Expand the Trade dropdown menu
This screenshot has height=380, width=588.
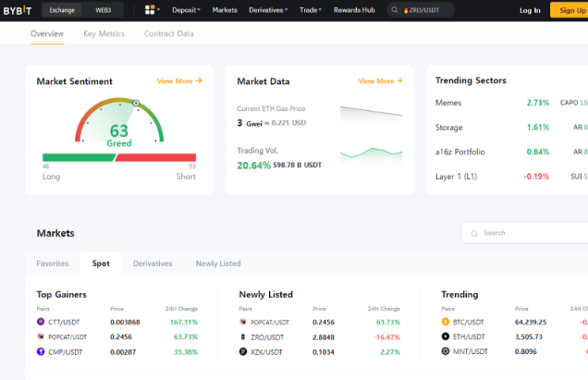[x=311, y=10]
